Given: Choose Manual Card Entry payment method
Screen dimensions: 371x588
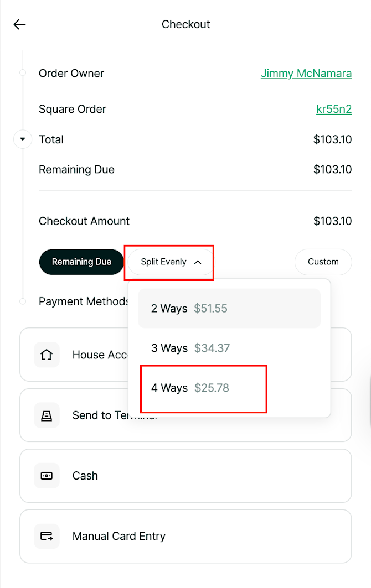Looking at the screenshot, I should tap(185, 536).
